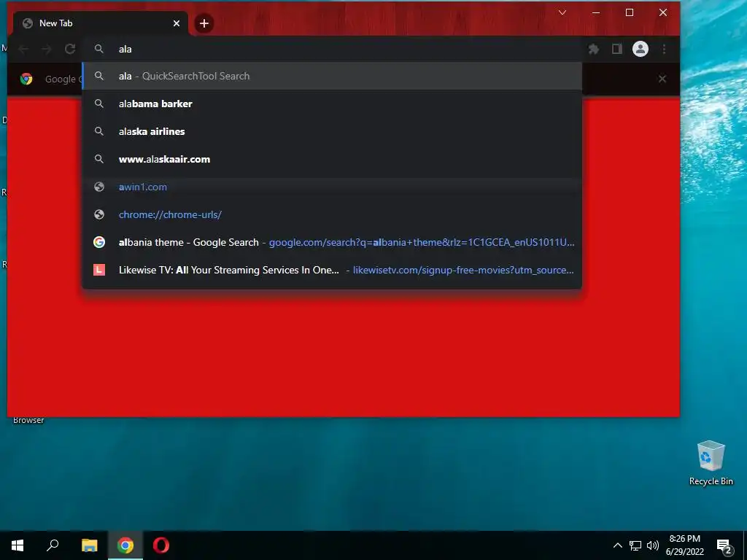Screen dimensions: 747x560
Task: Minimize the Chrome window
Action: (596, 12)
